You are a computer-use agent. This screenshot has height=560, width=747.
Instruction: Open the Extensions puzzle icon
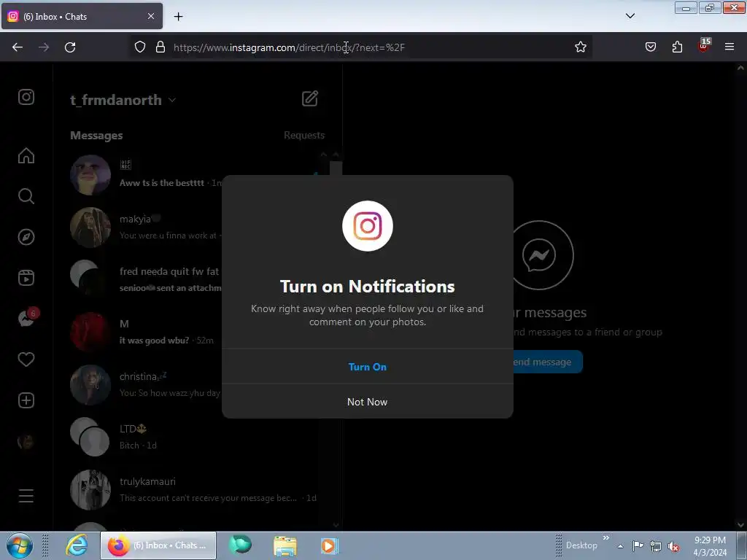[677, 47]
